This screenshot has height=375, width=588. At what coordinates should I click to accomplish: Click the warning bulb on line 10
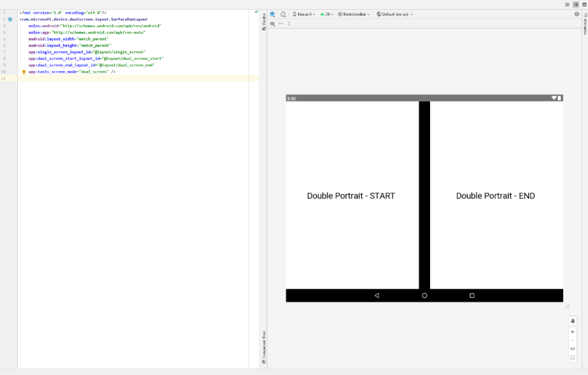pos(22,71)
